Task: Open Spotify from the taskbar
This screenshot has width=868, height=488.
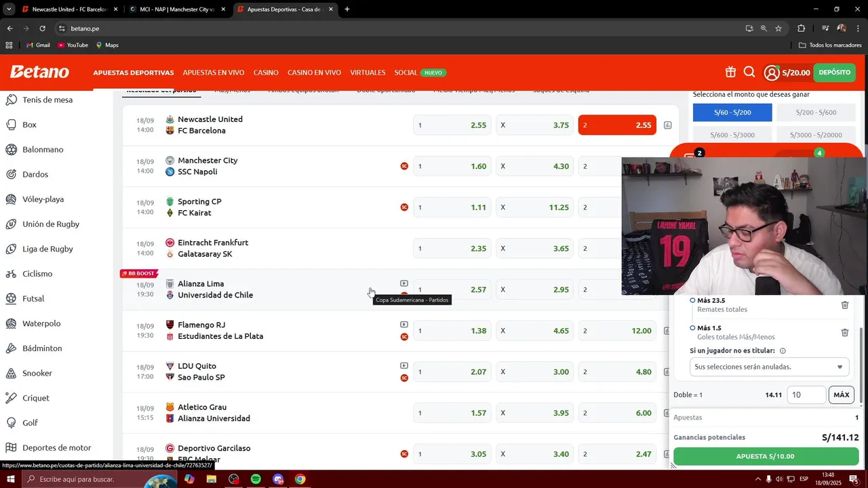Action: click(x=256, y=479)
